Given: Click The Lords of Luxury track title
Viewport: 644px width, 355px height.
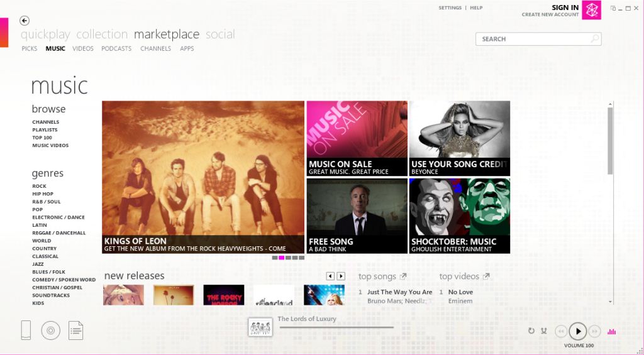Looking at the screenshot, I should (307, 319).
